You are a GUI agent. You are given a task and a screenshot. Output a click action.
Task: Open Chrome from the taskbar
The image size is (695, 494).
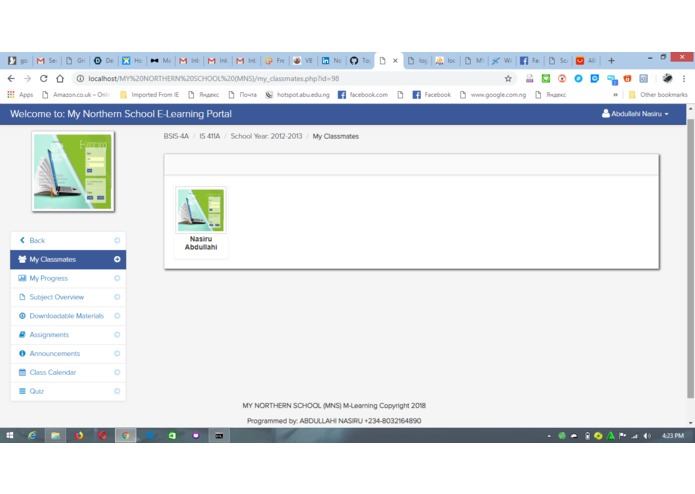(x=125, y=436)
